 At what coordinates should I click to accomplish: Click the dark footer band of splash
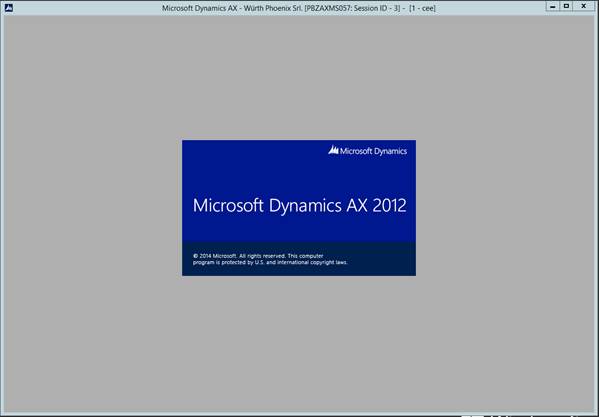pyautogui.click(x=299, y=259)
